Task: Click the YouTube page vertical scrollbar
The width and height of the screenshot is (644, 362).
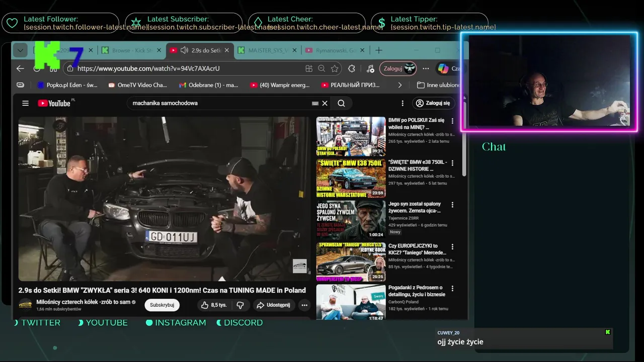Action: pos(464,138)
